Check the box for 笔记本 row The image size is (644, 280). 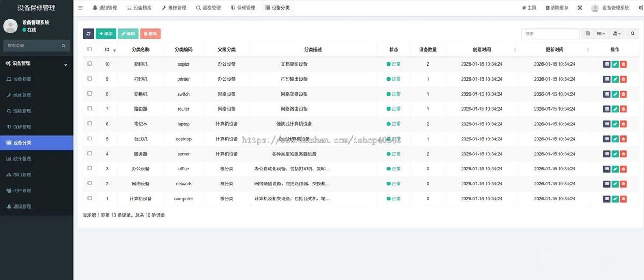[90, 124]
